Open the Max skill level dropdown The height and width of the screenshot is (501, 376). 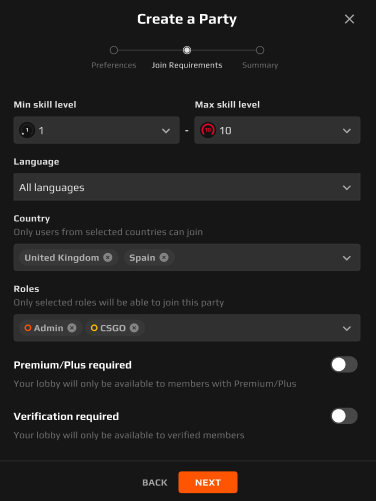(277, 130)
